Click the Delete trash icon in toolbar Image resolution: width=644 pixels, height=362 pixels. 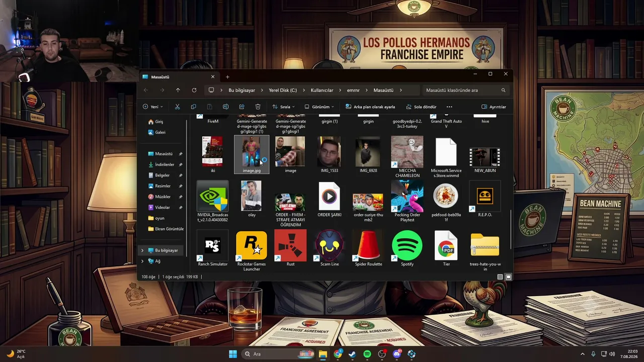click(x=258, y=107)
